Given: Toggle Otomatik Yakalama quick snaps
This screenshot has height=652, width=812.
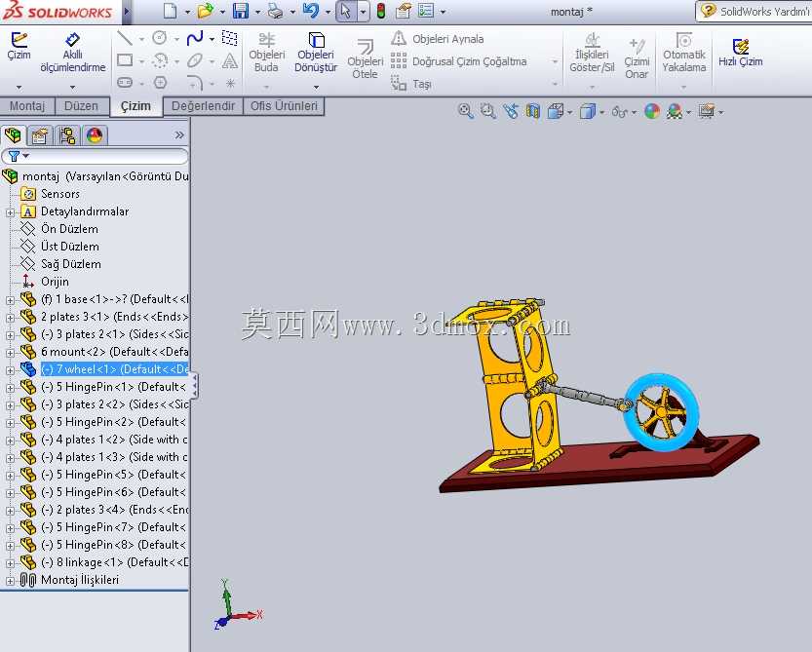Looking at the screenshot, I should (684, 53).
